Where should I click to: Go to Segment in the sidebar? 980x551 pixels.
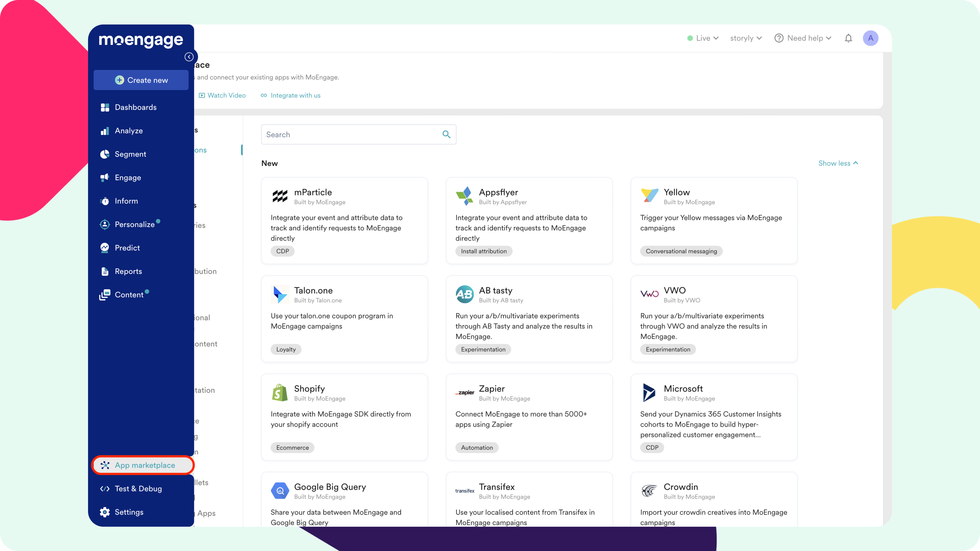pyautogui.click(x=130, y=154)
